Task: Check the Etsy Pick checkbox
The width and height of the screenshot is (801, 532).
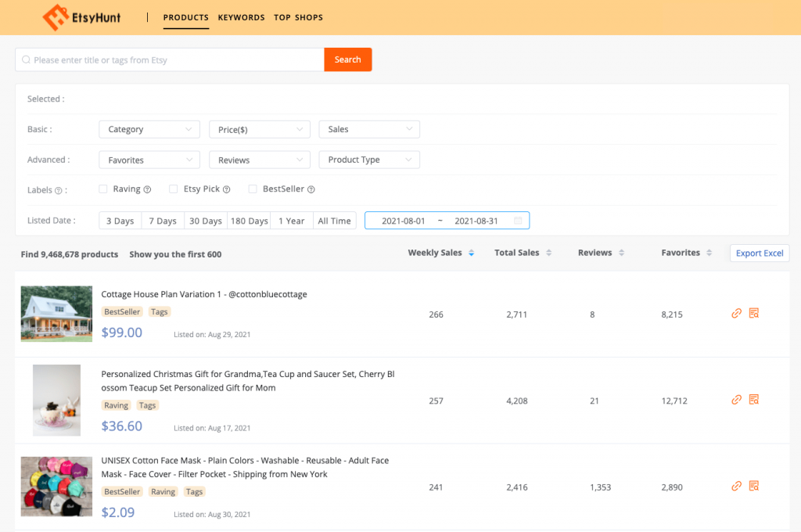Action: 174,189
